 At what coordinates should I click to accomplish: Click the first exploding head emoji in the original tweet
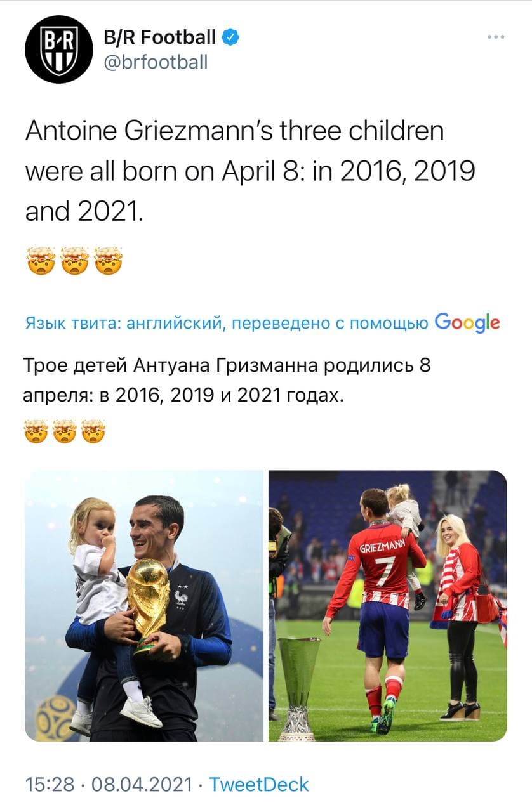tap(39, 261)
